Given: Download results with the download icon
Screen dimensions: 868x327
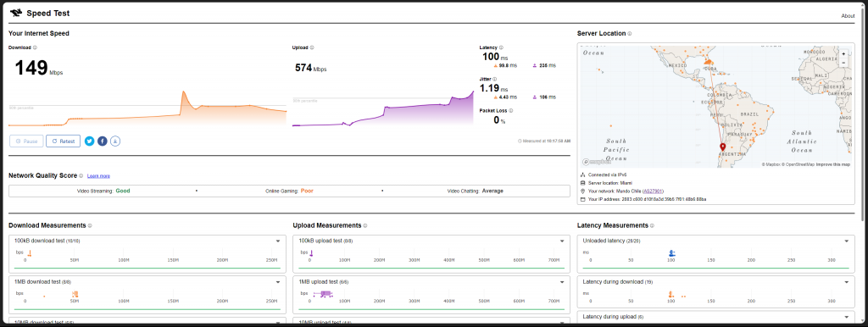Looking at the screenshot, I should coord(115,141).
